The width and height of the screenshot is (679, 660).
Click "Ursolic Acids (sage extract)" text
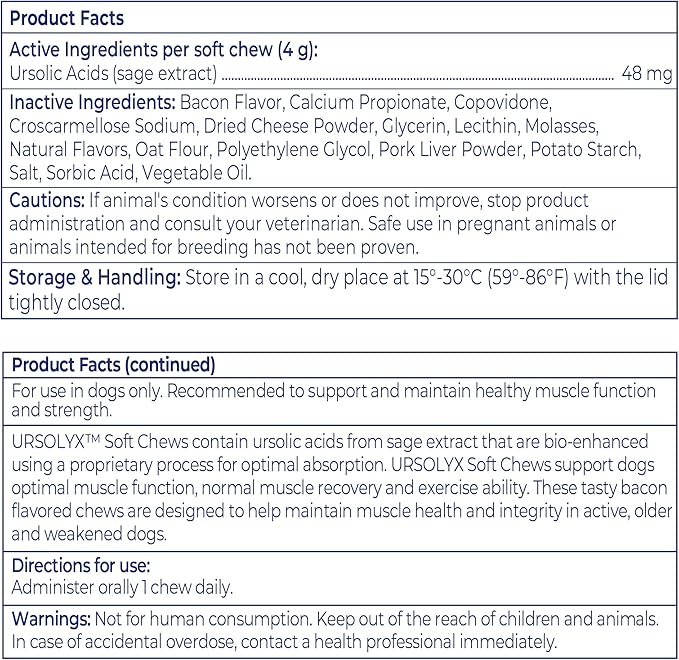pyautogui.click(x=113, y=73)
